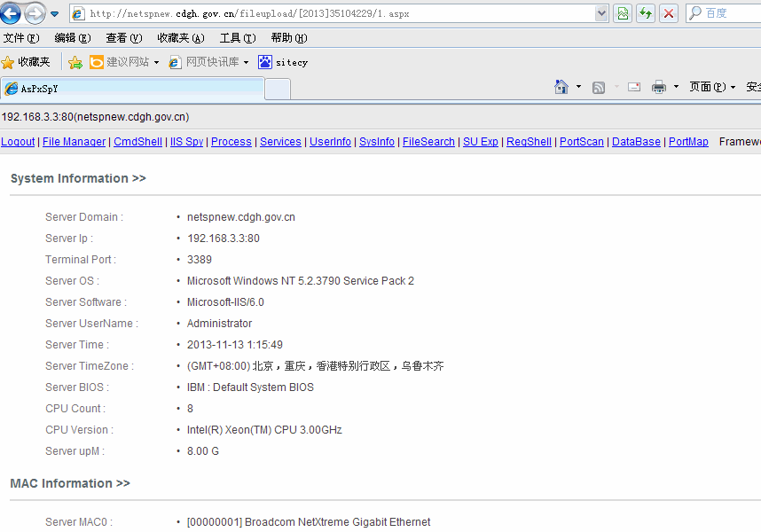
Task: Click the Print printer icon
Action: pos(659,87)
